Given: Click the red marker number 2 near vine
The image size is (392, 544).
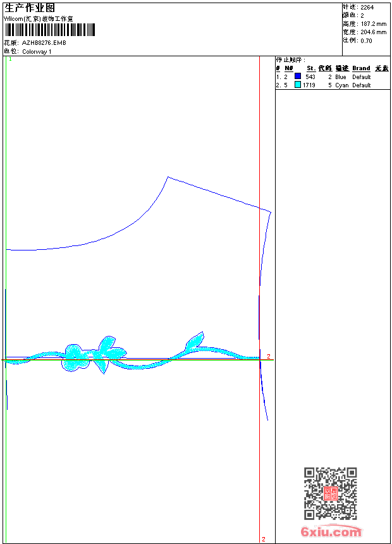Looking at the screenshot, I should click(x=269, y=356).
